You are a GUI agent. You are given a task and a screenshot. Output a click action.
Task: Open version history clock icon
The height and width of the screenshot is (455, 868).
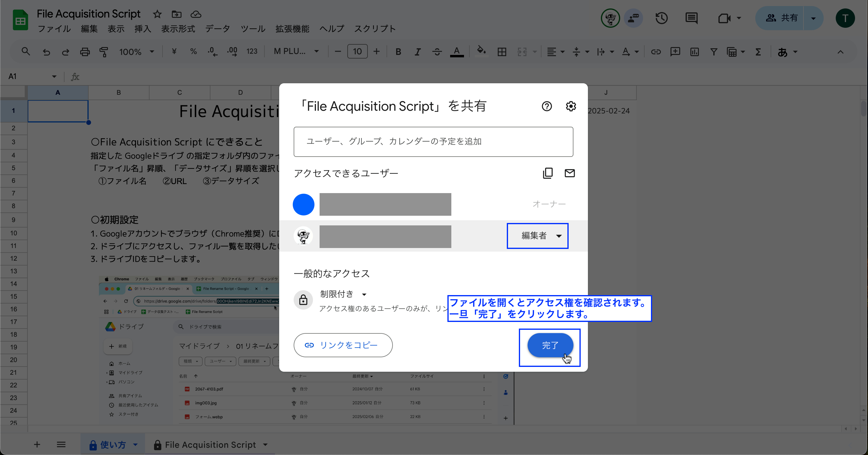(x=661, y=18)
